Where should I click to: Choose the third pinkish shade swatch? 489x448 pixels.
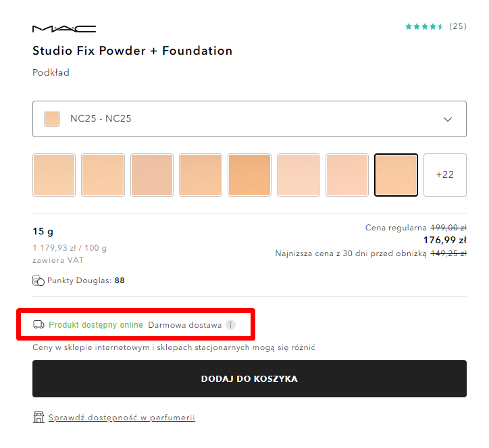[x=152, y=175]
